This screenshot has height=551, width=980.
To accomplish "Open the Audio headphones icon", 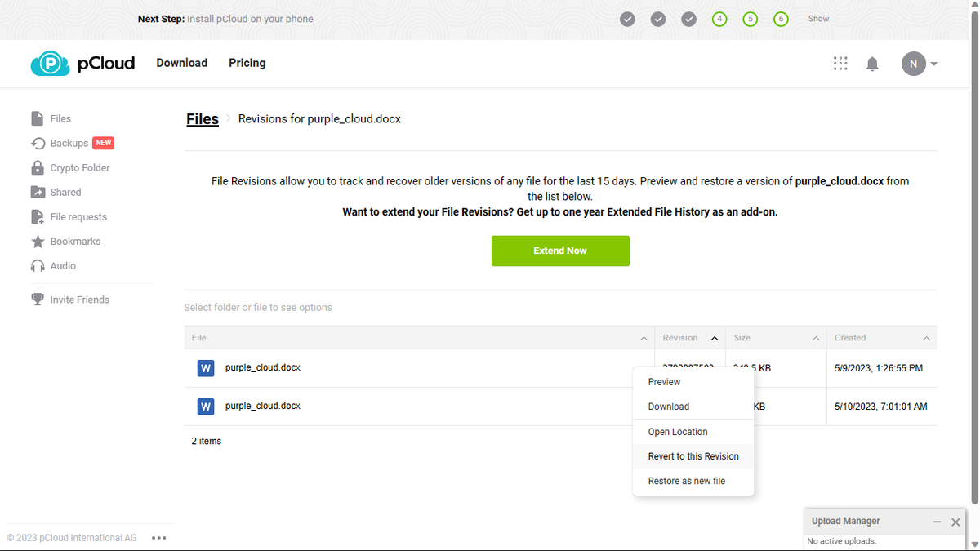I will pos(38,265).
